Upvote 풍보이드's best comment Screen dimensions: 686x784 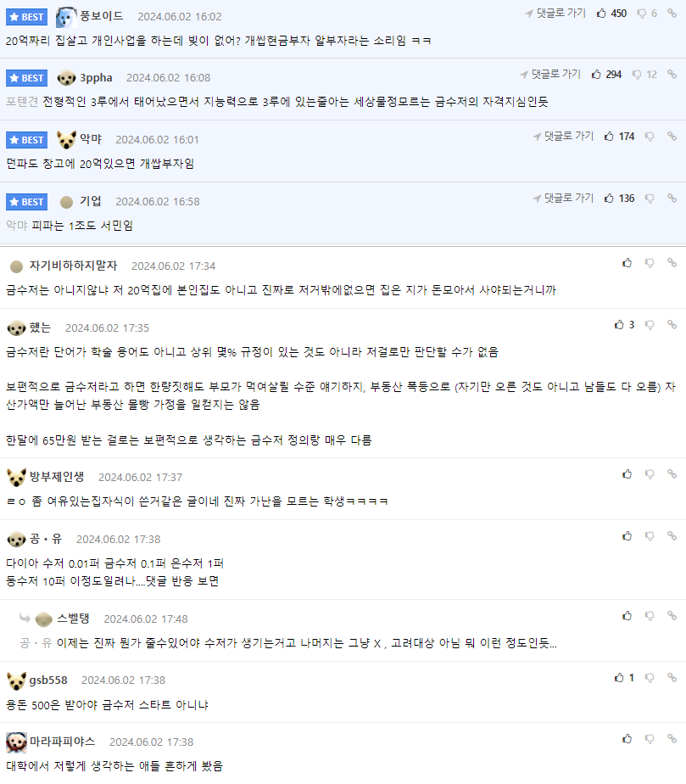[x=601, y=14]
